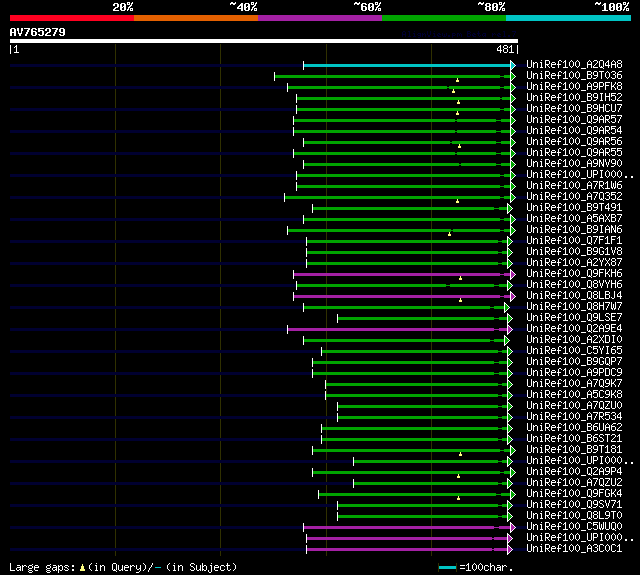Click the purple alignment bar for UniRef100_C5WUQ0
This screenshot has height=575, width=640.
click(x=407, y=528)
